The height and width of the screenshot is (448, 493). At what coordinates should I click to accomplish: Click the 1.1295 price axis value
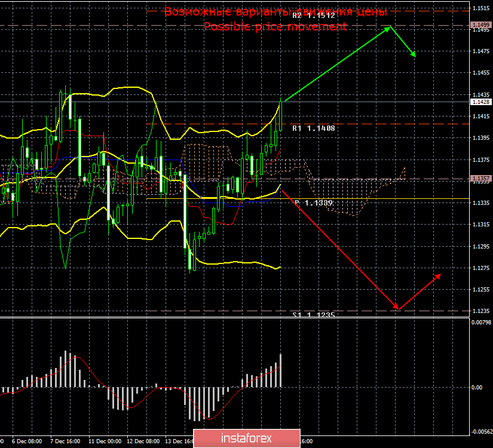(x=481, y=247)
